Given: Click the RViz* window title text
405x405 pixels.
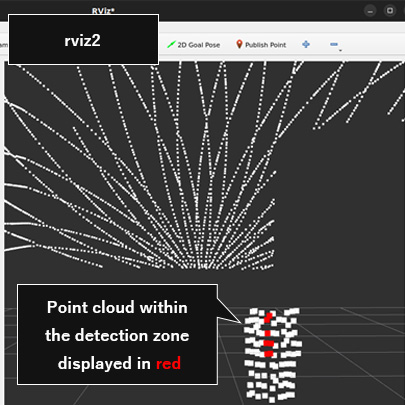Looking at the screenshot, I should click(x=103, y=11).
